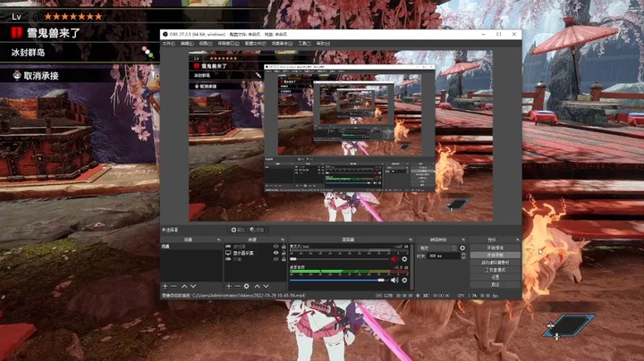Open source Filters (滤镜) button
The height and width of the screenshot is (361, 644).
point(257,231)
